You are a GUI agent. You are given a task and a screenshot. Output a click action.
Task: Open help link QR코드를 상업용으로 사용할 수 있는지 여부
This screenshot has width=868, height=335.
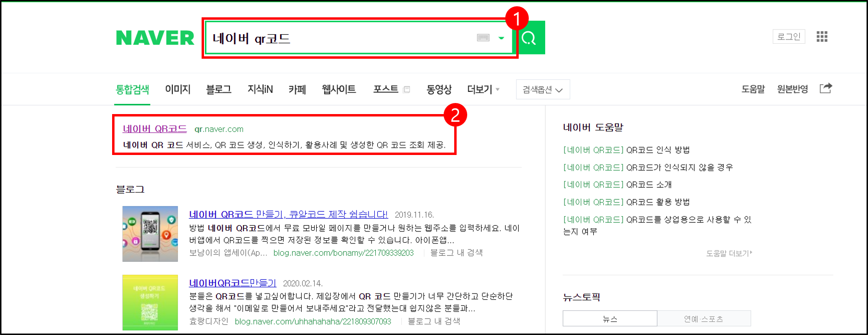pos(657,225)
